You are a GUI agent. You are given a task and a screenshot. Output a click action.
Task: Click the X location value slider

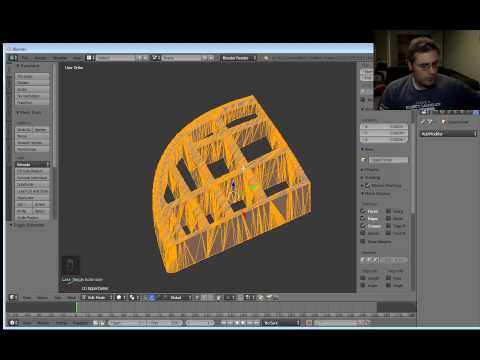coord(384,127)
